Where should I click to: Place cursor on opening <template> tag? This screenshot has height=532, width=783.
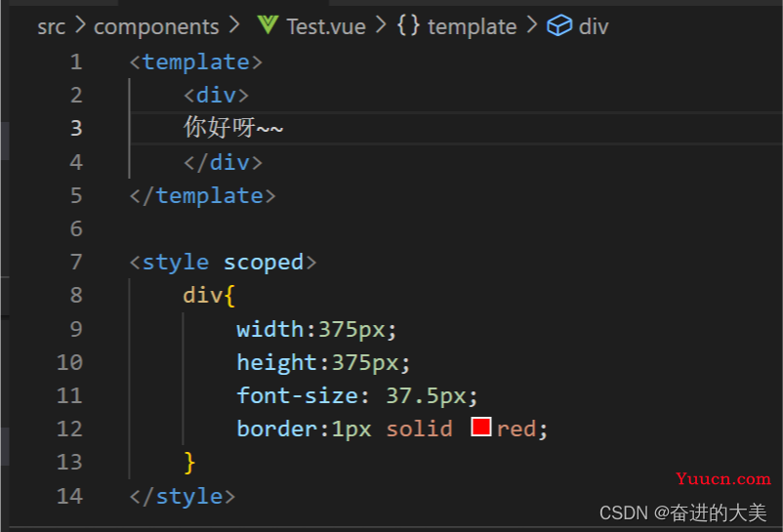[195, 62]
